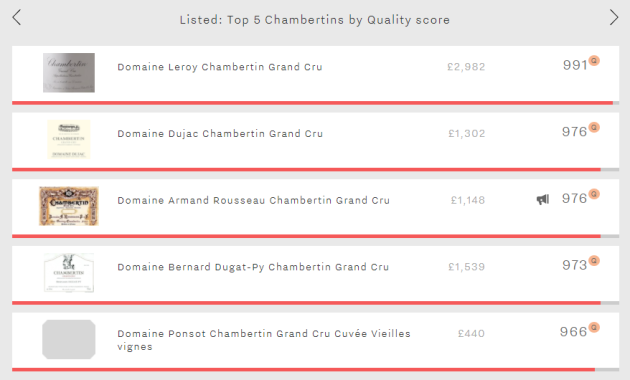Click the megaphone icon on Armand Rousseau row
The height and width of the screenshot is (380, 630).
[x=543, y=199]
